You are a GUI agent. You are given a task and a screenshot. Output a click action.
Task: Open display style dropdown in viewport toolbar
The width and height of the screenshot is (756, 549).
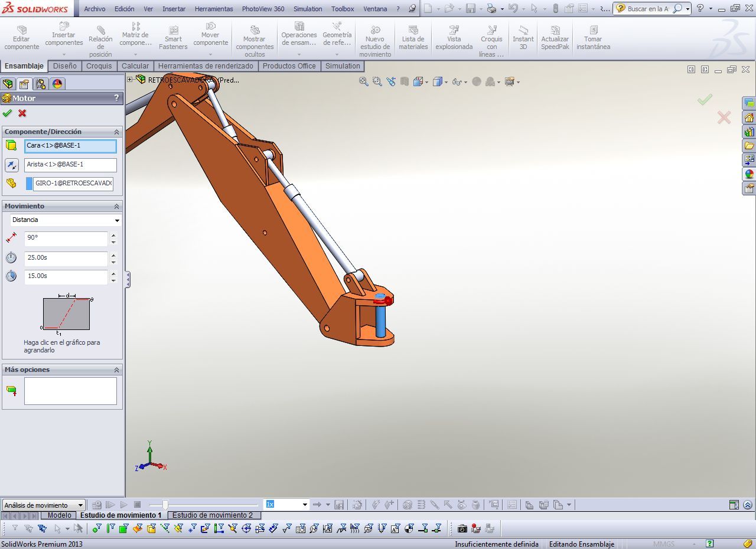tap(446, 82)
